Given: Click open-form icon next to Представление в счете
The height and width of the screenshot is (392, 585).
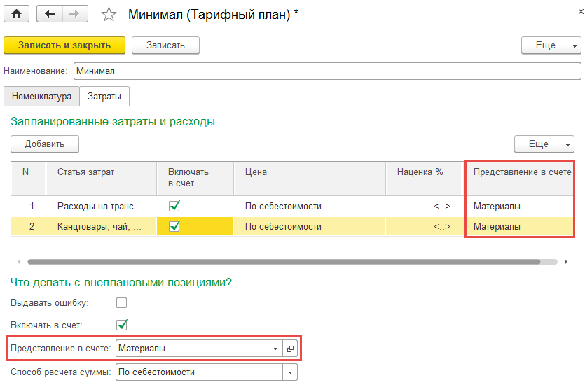Looking at the screenshot, I should click(291, 349).
